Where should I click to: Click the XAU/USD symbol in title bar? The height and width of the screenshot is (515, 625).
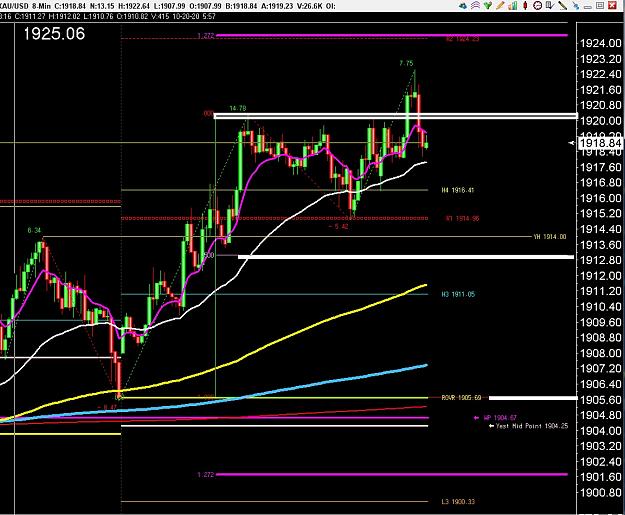tap(13, 6)
